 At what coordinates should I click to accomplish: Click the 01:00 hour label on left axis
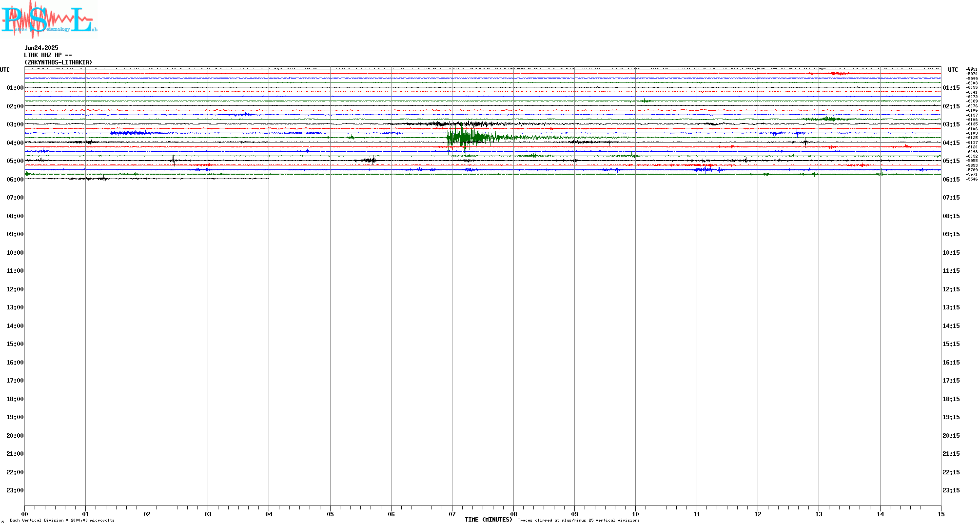tap(15, 88)
